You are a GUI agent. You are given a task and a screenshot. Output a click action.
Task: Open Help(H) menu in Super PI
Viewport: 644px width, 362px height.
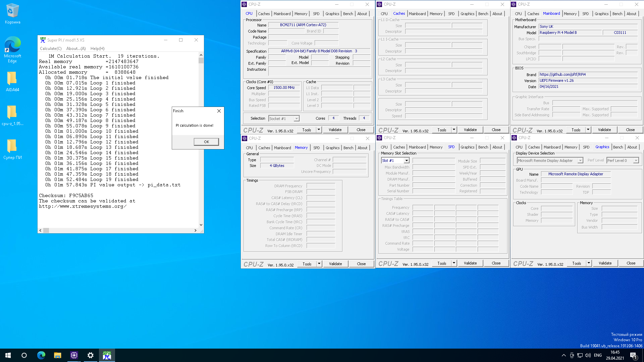[x=97, y=49]
